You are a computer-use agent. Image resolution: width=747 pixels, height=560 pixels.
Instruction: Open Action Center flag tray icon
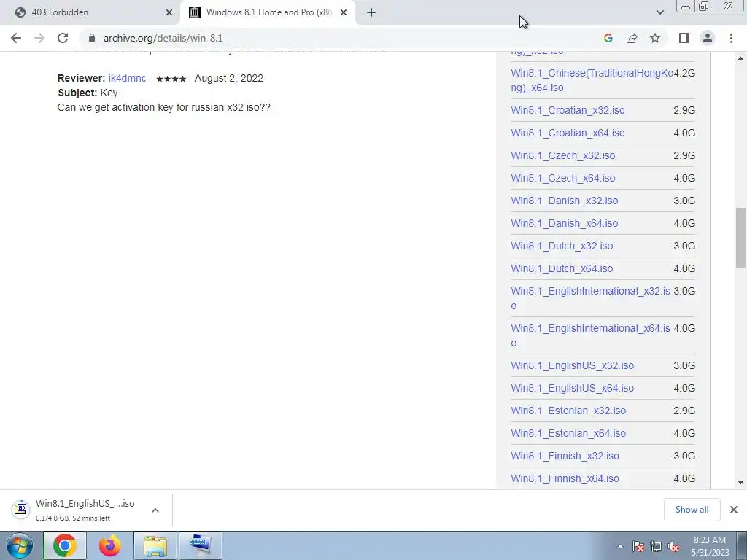click(x=638, y=546)
